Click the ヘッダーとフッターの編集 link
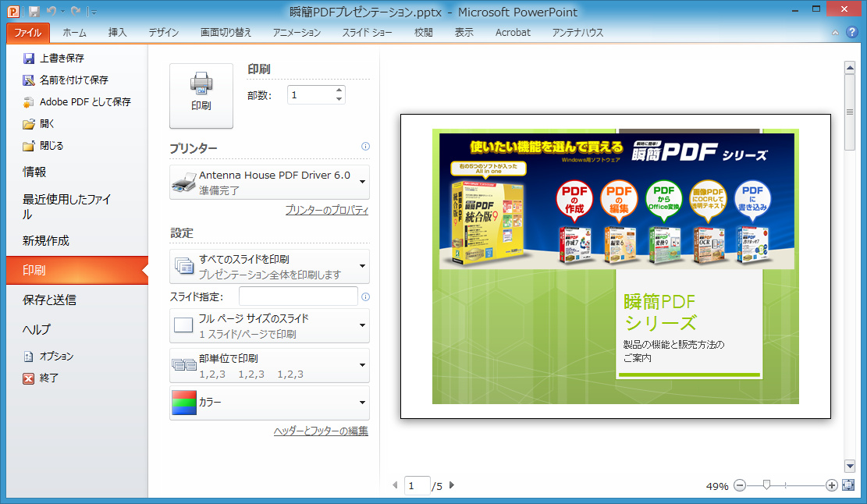This screenshot has width=867, height=504. click(320, 430)
